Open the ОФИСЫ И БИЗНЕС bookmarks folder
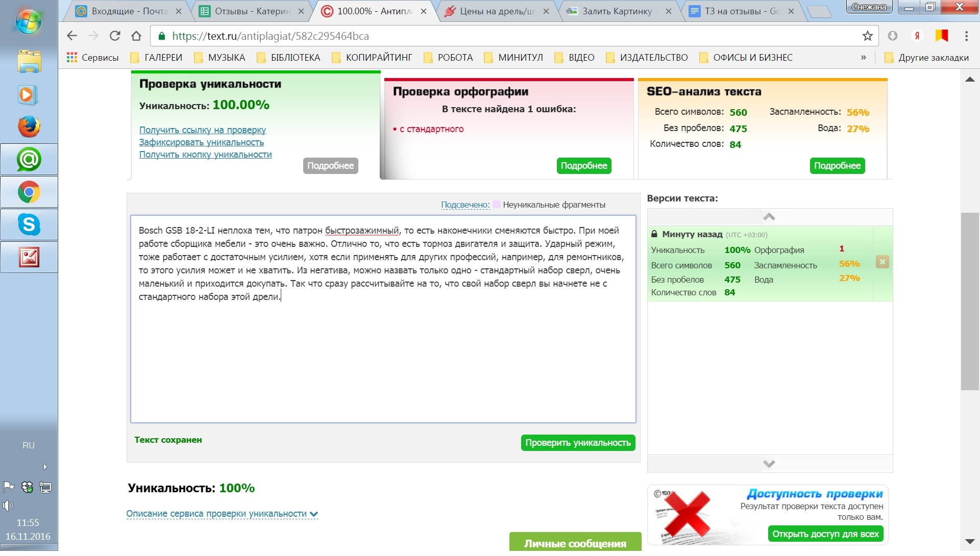 pyautogui.click(x=746, y=58)
